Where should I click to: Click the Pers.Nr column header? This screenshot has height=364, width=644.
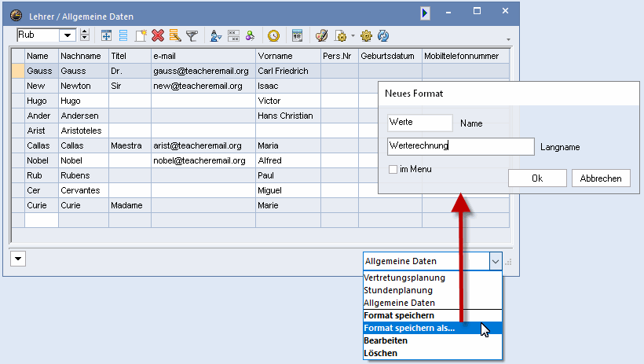[x=339, y=56]
